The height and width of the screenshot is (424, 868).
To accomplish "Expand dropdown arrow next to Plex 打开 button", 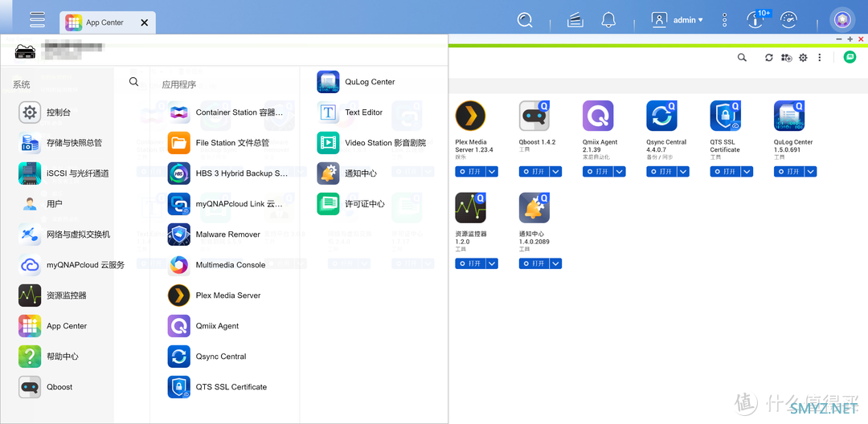I will (x=492, y=172).
